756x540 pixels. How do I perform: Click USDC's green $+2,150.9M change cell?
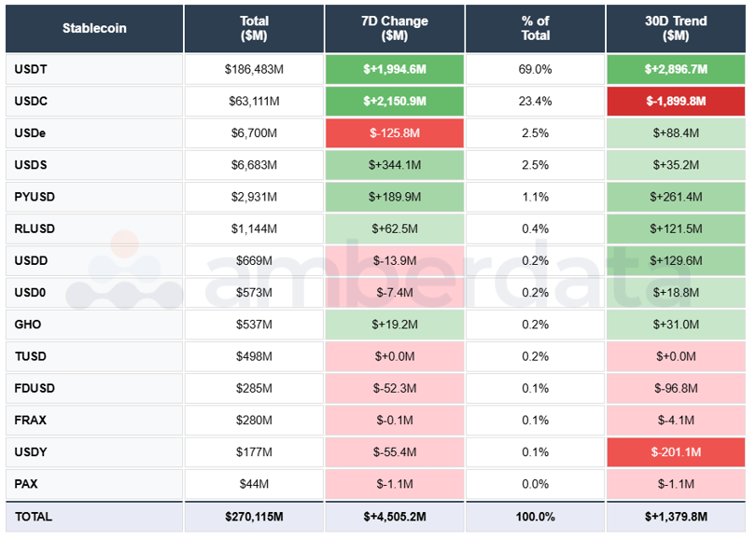click(x=394, y=101)
